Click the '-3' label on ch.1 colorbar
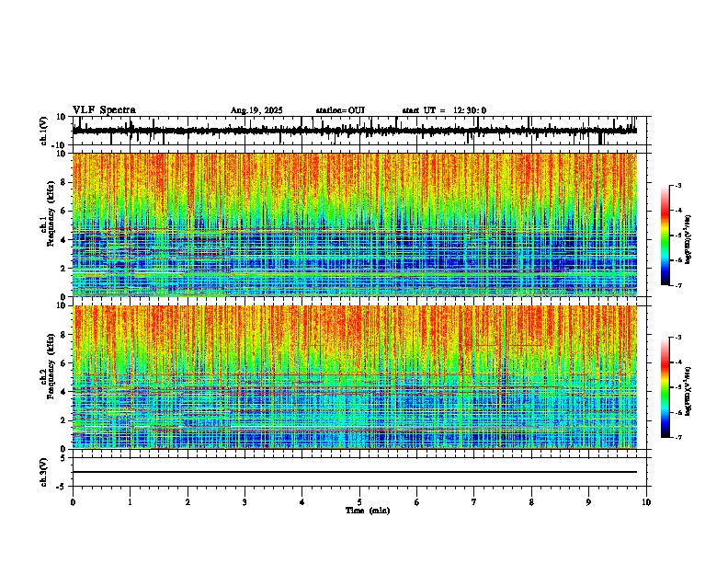Image resolution: width=728 pixels, height=563 pixels. pyautogui.click(x=678, y=186)
